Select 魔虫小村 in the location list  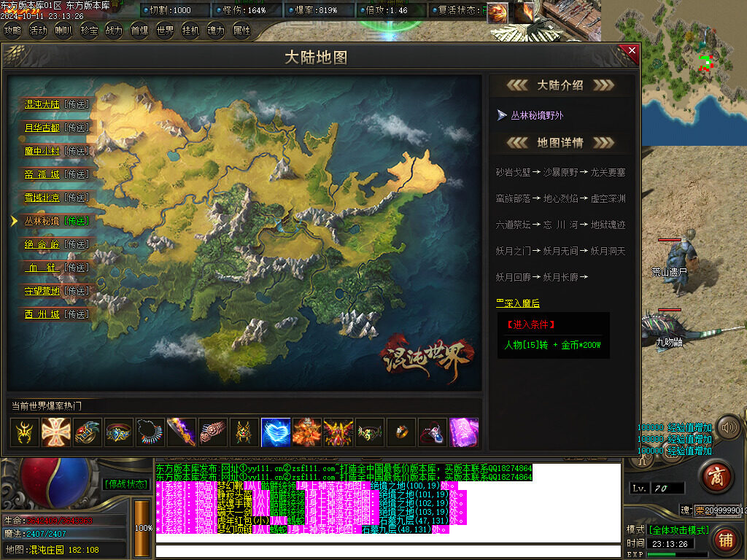[42, 151]
